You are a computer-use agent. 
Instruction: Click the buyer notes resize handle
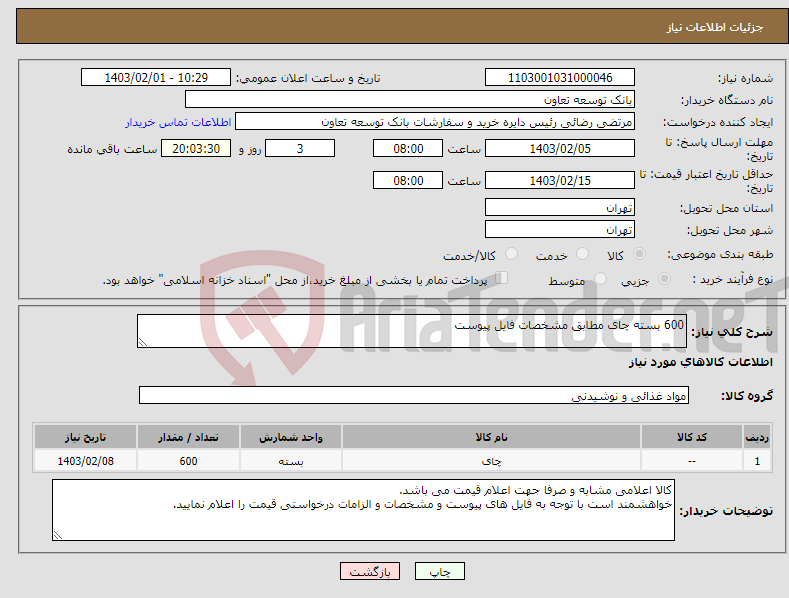click(58, 535)
